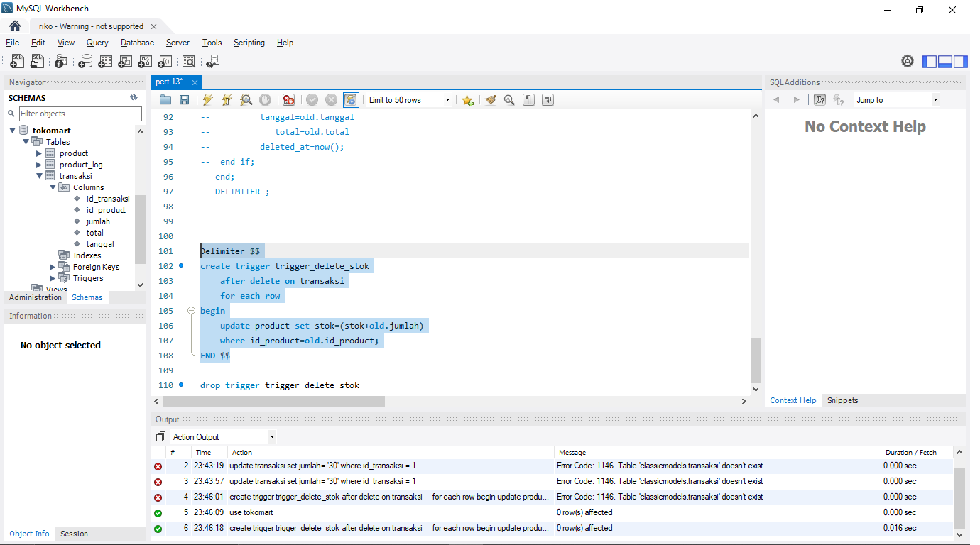The height and width of the screenshot is (545, 980).
Task: Create a new SQL tab icon
Action: [17, 62]
